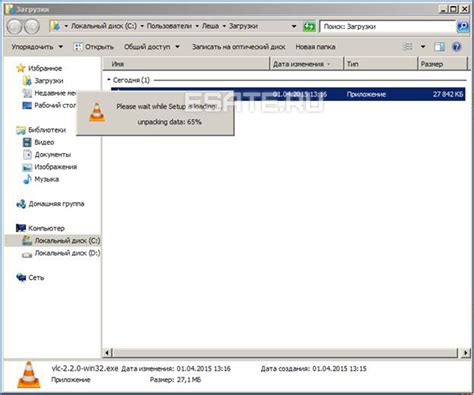Click the Видео library icon
This screenshot has width=474, height=395.
27,142
